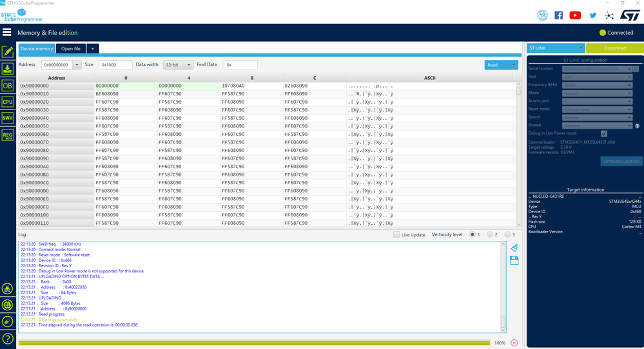Select verbosity level 2
The image size is (644, 349).
click(489, 234)
